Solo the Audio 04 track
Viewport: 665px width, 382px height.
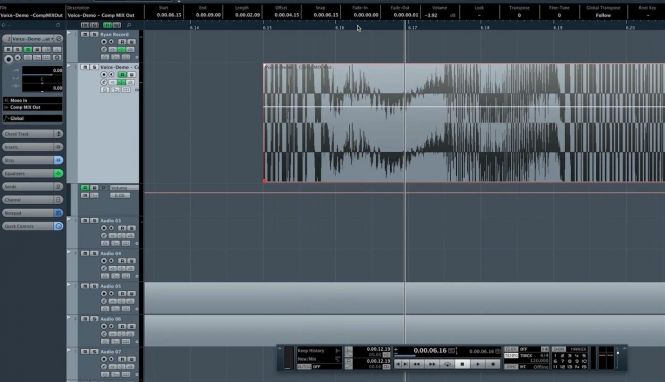pyautogui.click(x=94, y=253)
